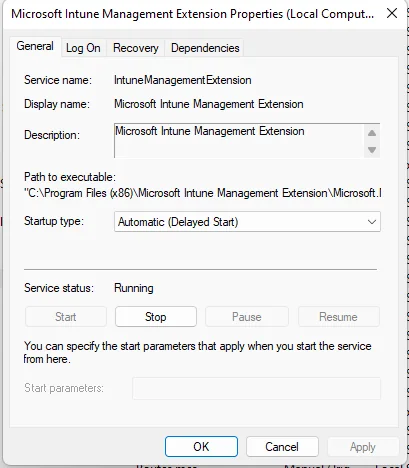Click inside the Description text box

[247, 141]
